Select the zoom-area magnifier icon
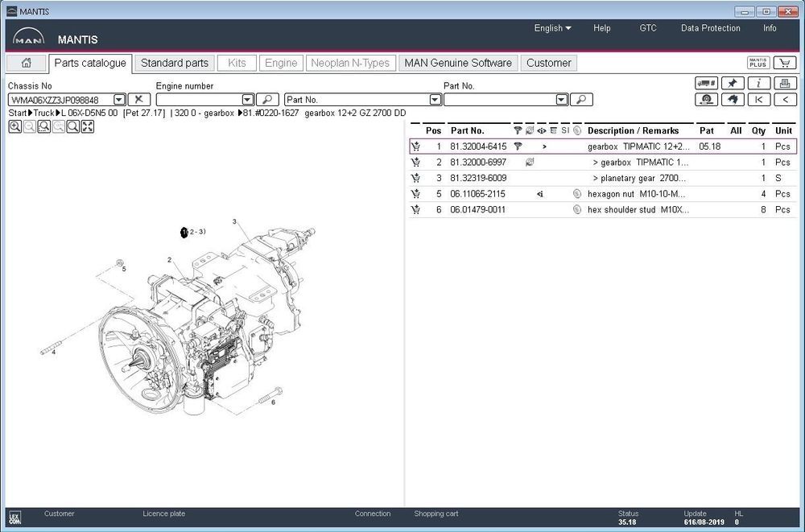Viewport: 805px width, 532px height. click(43, 127)
